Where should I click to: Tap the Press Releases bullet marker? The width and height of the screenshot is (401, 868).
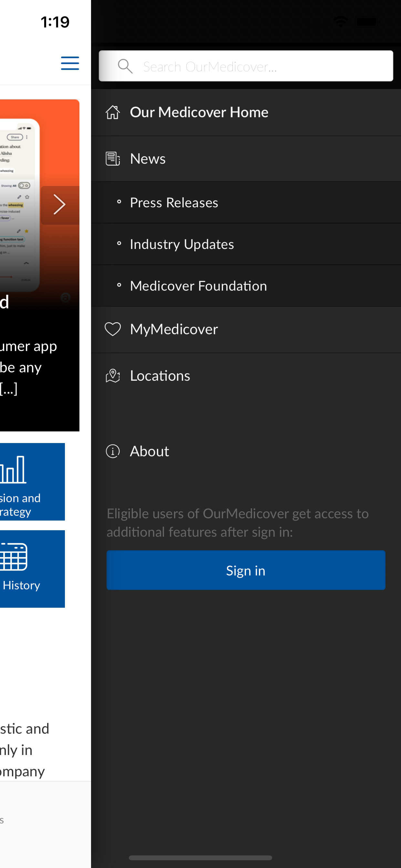click(119, 202)
